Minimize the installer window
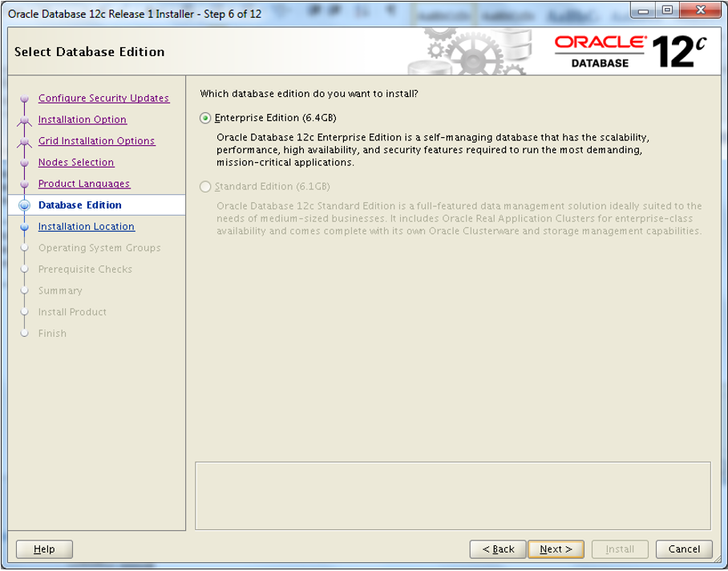The height and width of the screenshot is (571, 728). [643, 10]
